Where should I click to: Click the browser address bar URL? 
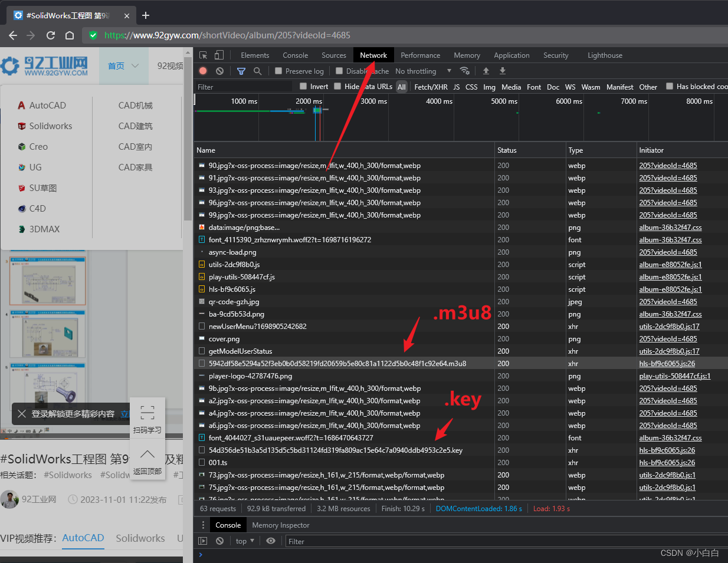[227, 35]
